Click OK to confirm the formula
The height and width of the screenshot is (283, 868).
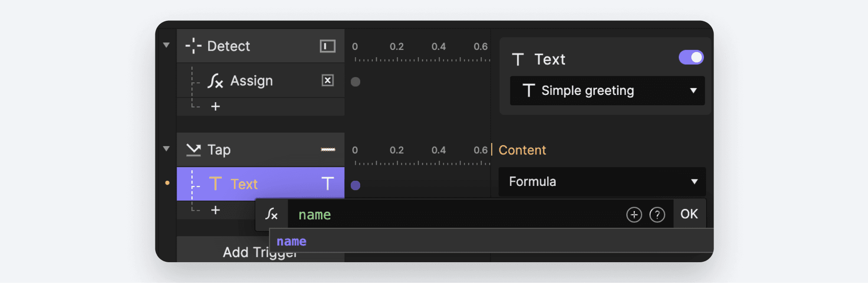(689, 214)
